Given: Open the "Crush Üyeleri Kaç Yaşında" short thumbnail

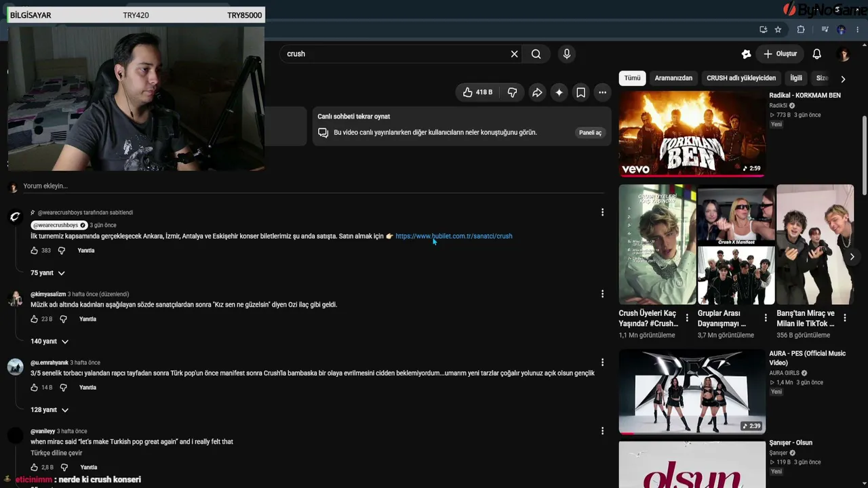Looking at the screenshot, I should (x=657, y=245).
